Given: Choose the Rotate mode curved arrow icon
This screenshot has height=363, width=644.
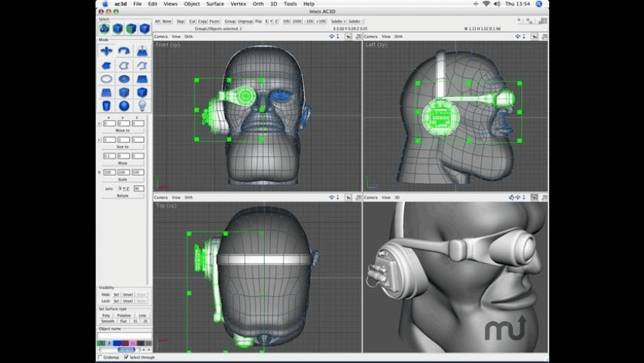Looking at the screenshot, I should click(124, 51).
